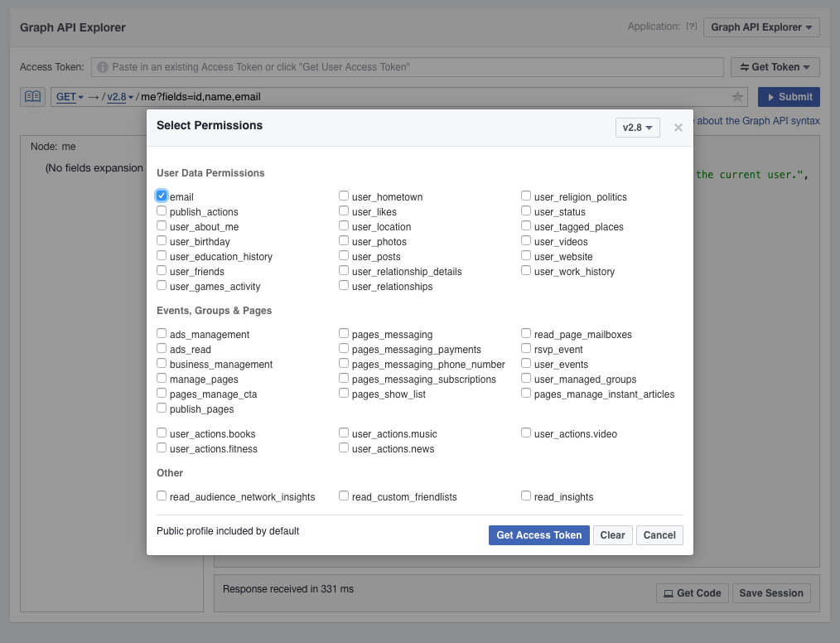The image size is (840, 643).
Task: Enable user_managed_groups checkbox
Action: click(x=525, y=379)
